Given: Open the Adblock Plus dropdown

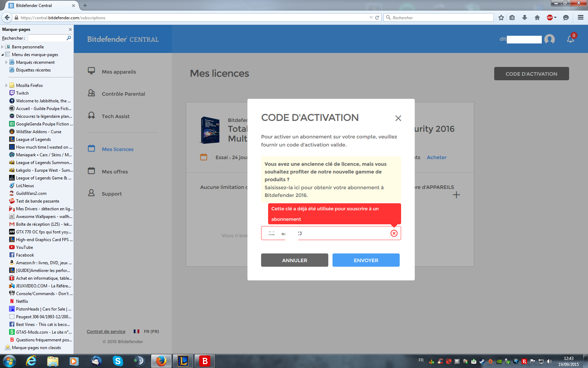Looking at the screenshot, I should pyautogui.click(x=555, y=18).
